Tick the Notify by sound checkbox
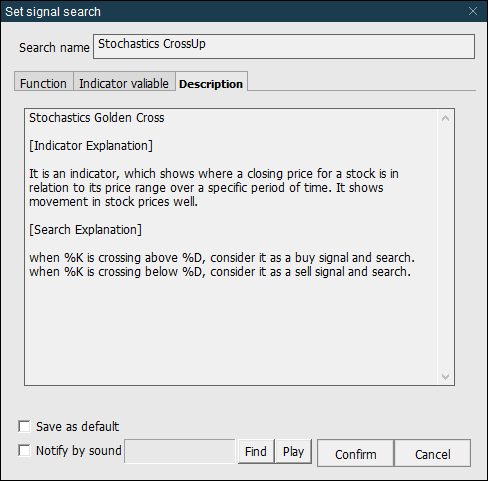 click(x=24, y=450)
